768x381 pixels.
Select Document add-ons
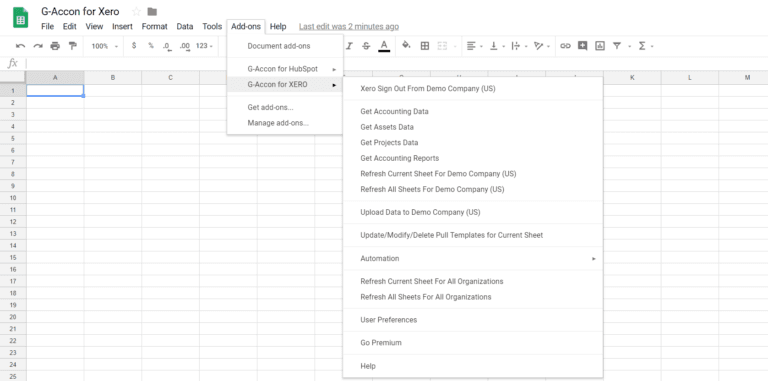(285, 46)
